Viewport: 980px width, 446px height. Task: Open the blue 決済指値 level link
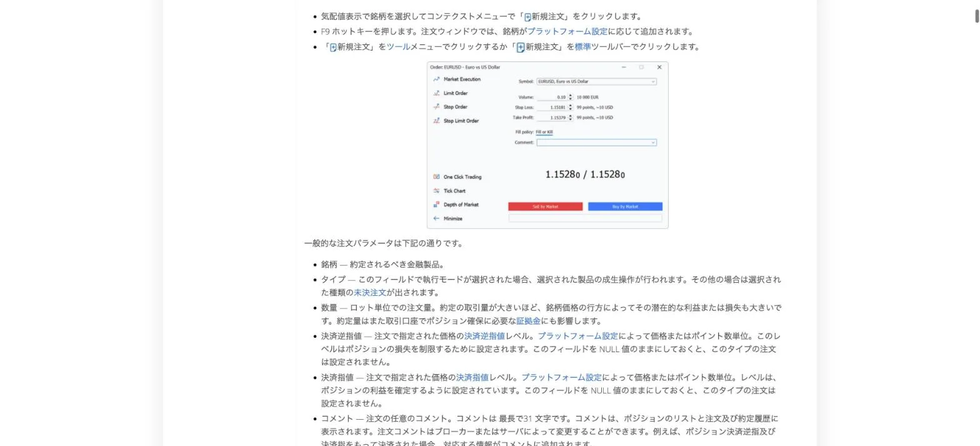(472, 378)
